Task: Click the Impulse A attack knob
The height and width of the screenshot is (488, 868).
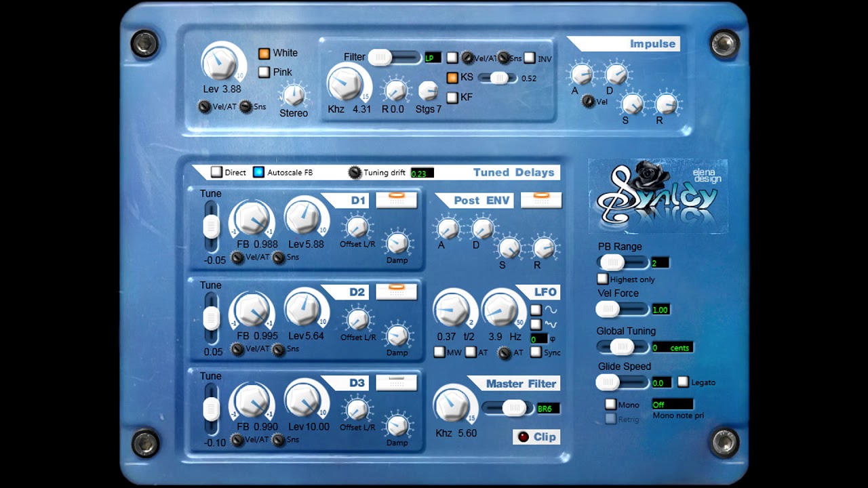Action: (x=582, y=74)
